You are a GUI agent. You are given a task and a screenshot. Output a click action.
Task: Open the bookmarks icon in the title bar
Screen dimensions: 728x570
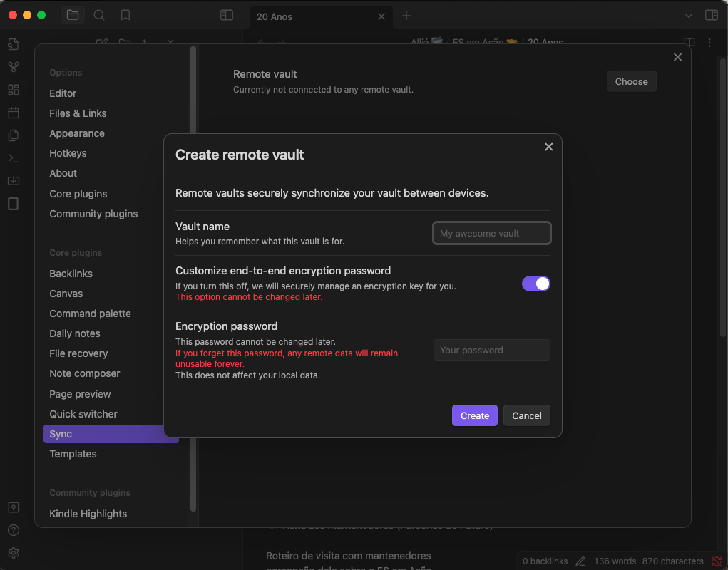(x=125, y=14)
